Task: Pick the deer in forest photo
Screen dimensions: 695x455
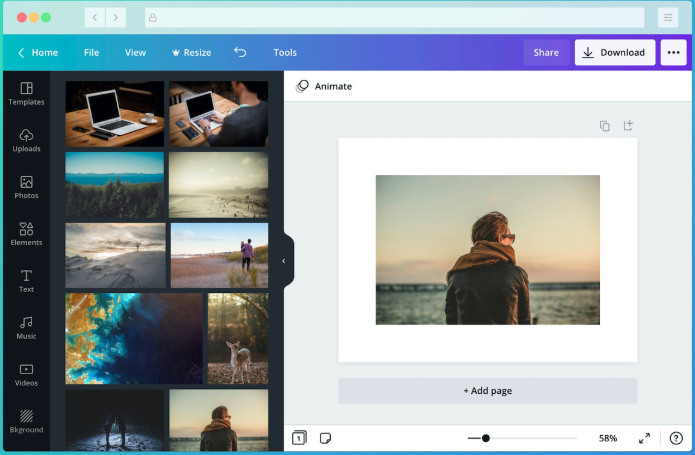Action: point(238,338)
